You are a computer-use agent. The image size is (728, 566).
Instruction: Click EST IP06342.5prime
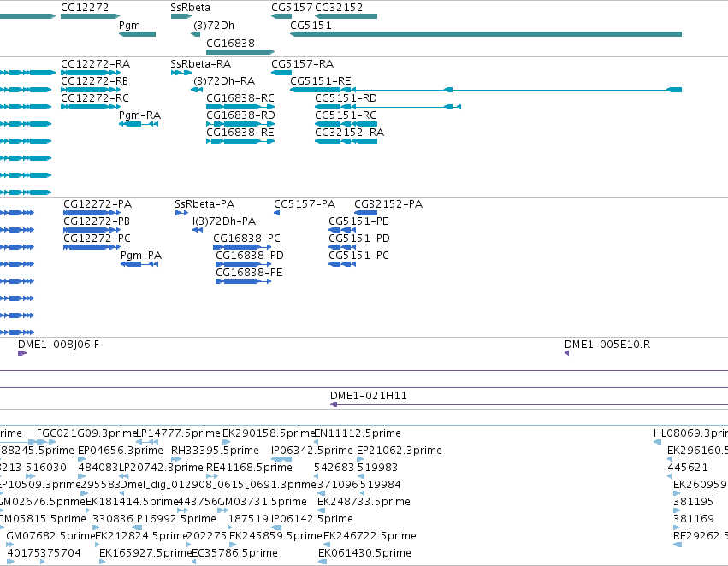tap(281, 459)
